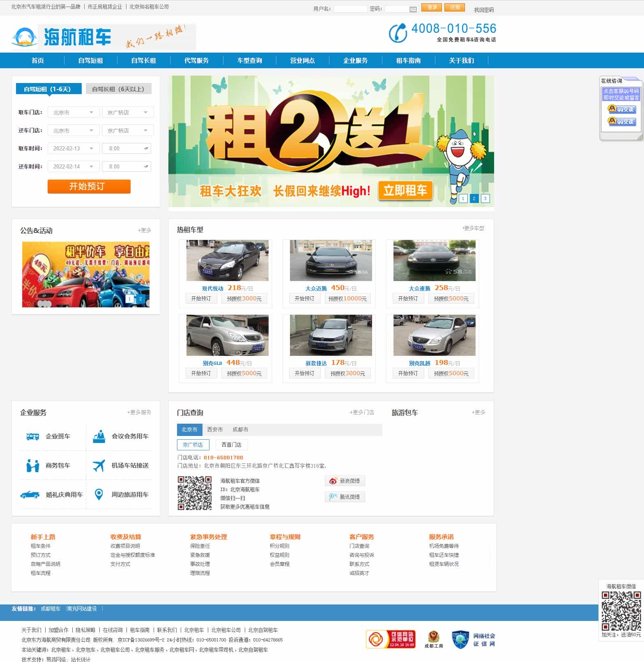This screenshot has width=644, height=662.
Task: Open the 取车时间 date dropdown 2022-02-13
Action: tap(74, 149)
